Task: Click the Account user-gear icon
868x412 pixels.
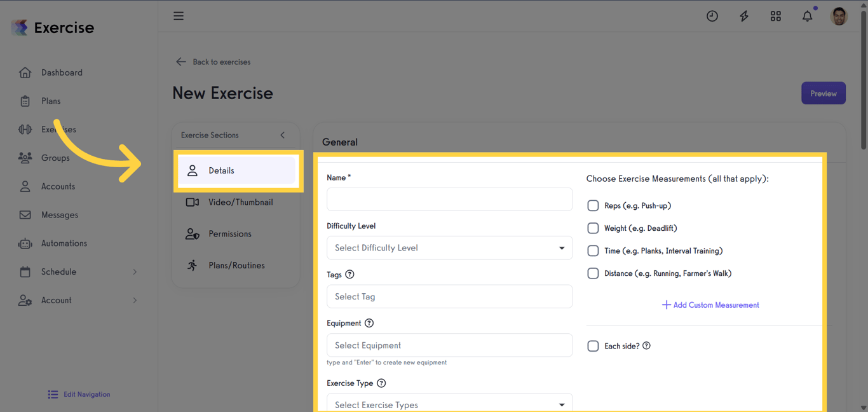Action: pyautogui.click(x=25, y=301)
